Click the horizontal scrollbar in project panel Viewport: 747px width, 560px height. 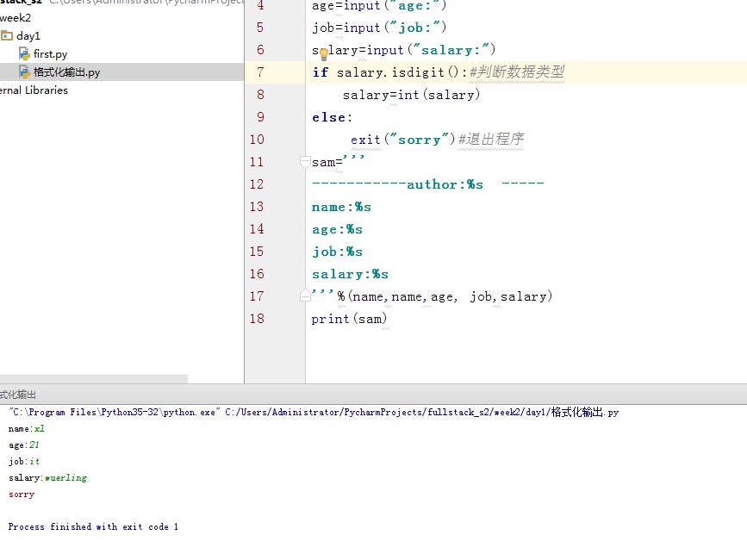click(94, 378)
